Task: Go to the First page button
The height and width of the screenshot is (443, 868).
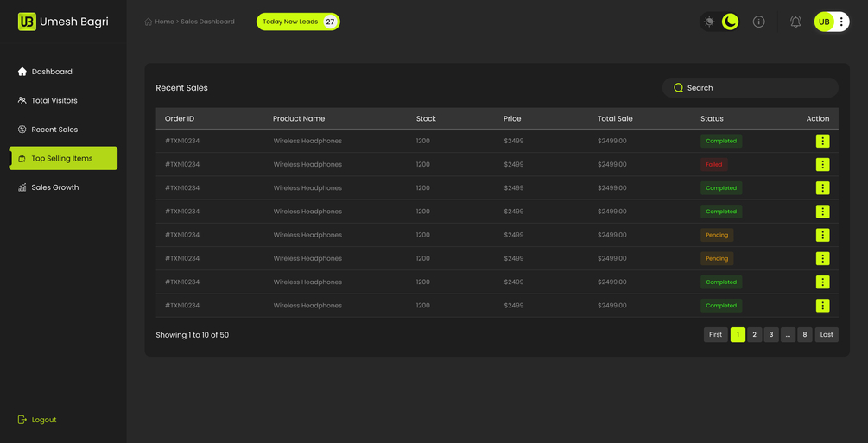Action: click(x=716, y=334)
